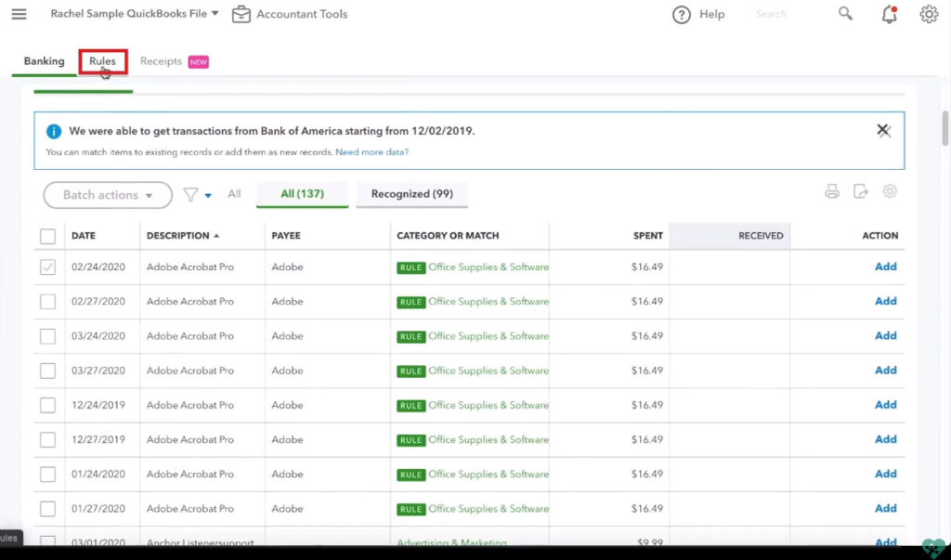Open the settings gear in top bar
The height and width of the screenshot is (560, 951).
pos(929,14)
